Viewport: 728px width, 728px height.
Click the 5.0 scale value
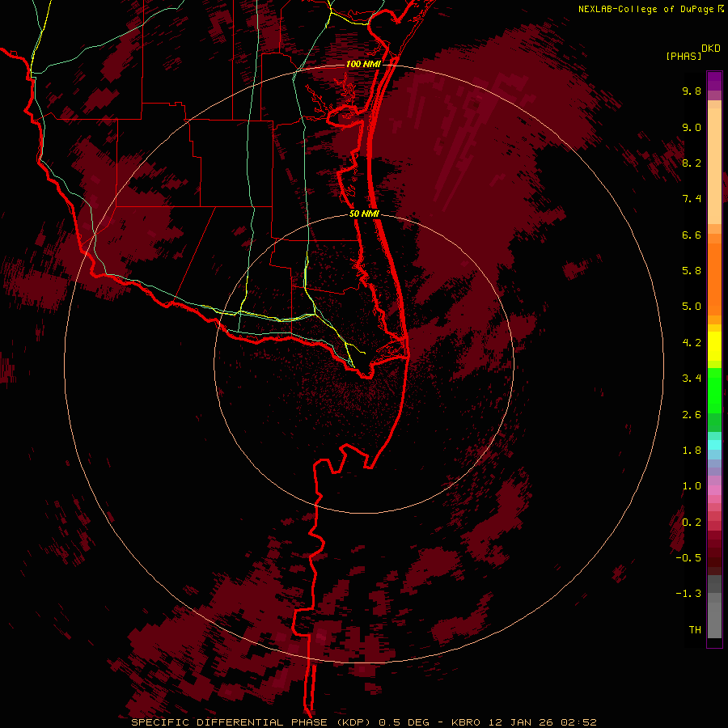coord(692,307)
